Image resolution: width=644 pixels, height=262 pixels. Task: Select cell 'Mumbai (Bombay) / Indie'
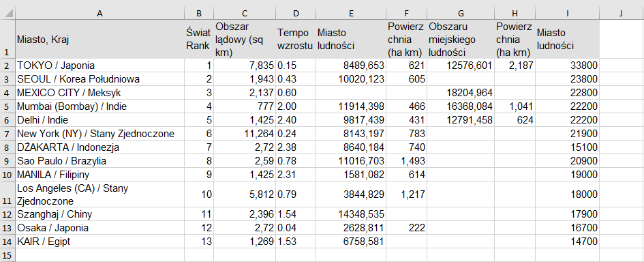pyautogui.click(x=99, y=106)
